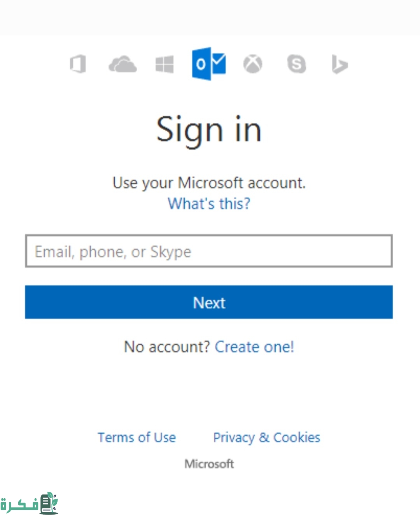Click the Skype icon
The height and width of the screenshot is (515, 420).
tap(296, 64)
